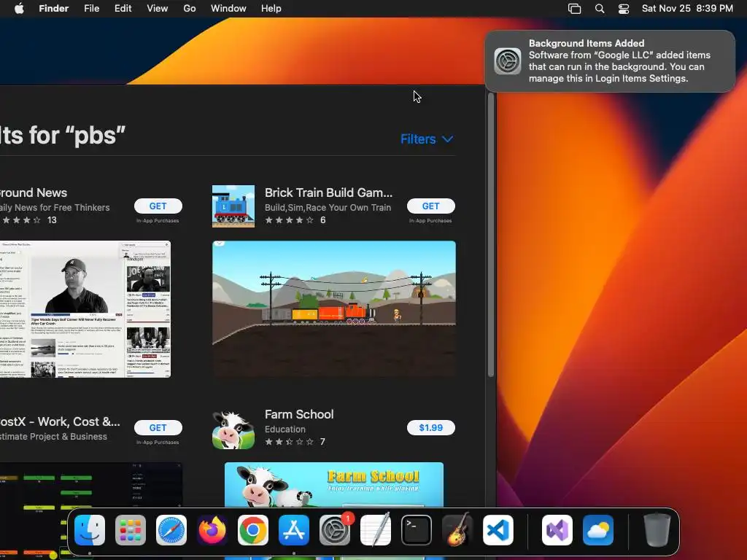This screenshot has height=560, width=747.
Task: Expand the Filters dropdown
Action: point(427,139)
